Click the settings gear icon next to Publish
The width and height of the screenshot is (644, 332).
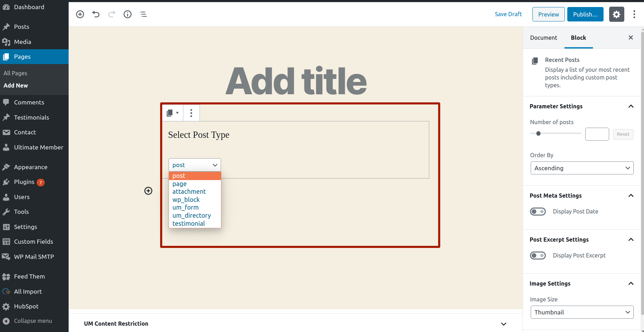click(x=617, y=14)
